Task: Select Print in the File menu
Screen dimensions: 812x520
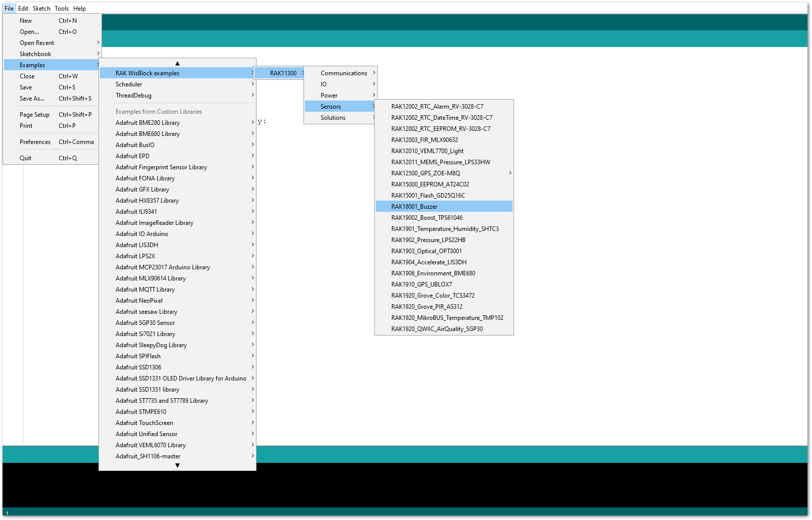Action: tap(52, 126)
